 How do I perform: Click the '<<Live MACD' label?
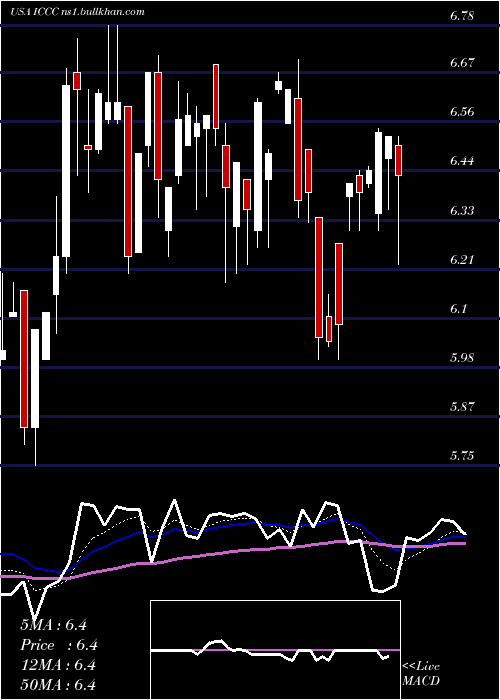(421, 674)
